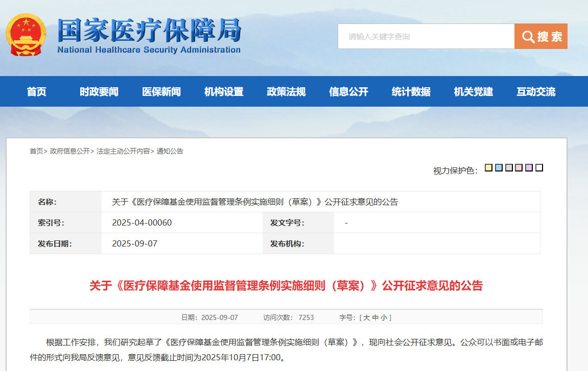Click the national emblem logo
Screen dimensions: 588x371
point(26,36)
